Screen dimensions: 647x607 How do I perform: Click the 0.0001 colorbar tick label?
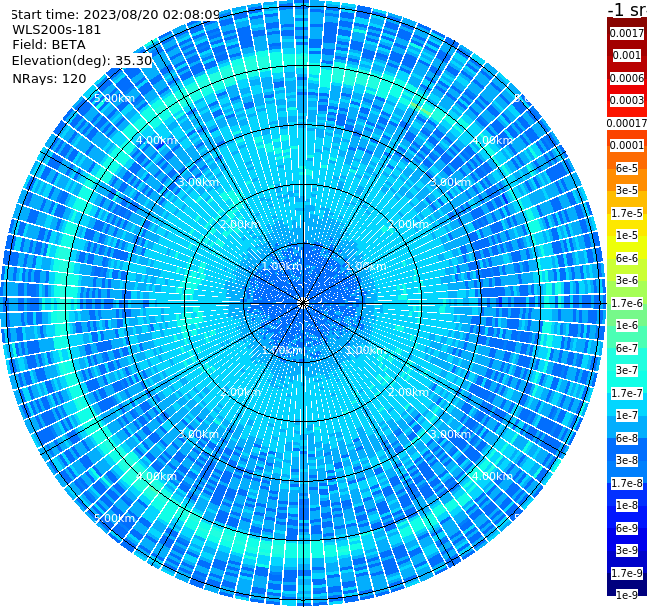point(627,145)
